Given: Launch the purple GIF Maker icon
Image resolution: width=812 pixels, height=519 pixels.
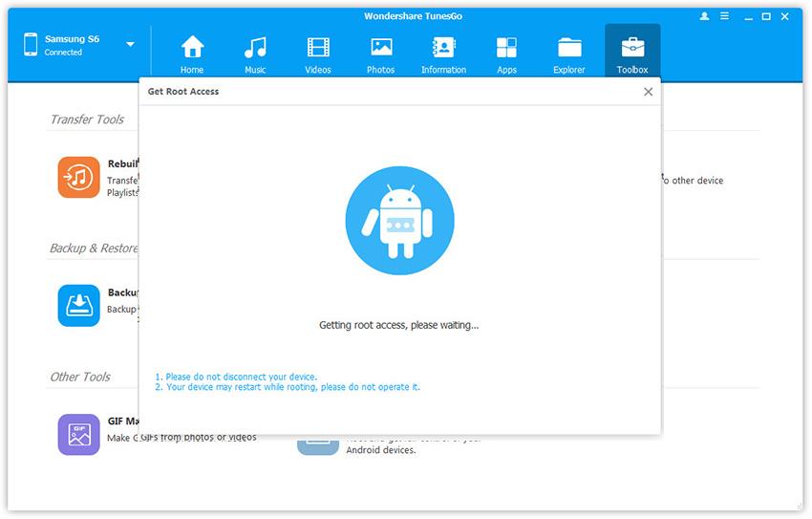Looking at the screenshot, I should 78,434.
